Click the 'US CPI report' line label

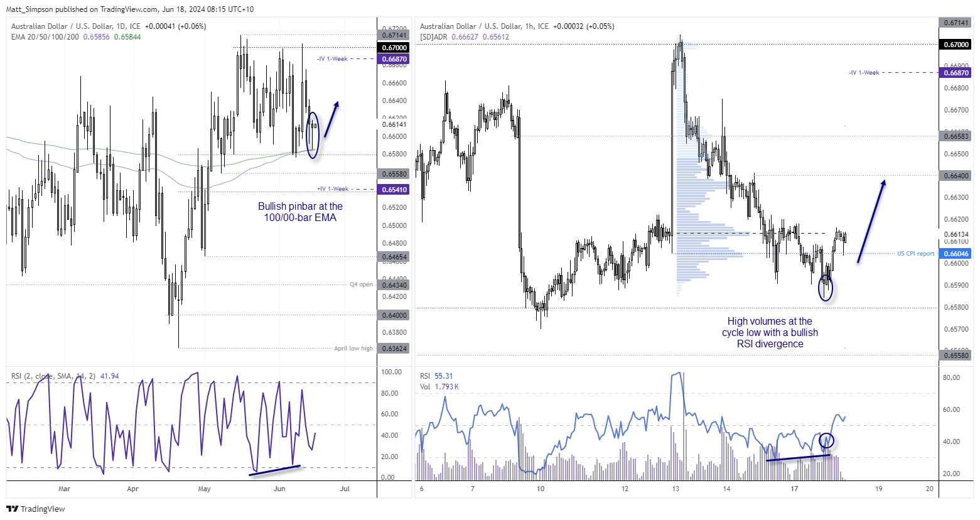point(916,254)
